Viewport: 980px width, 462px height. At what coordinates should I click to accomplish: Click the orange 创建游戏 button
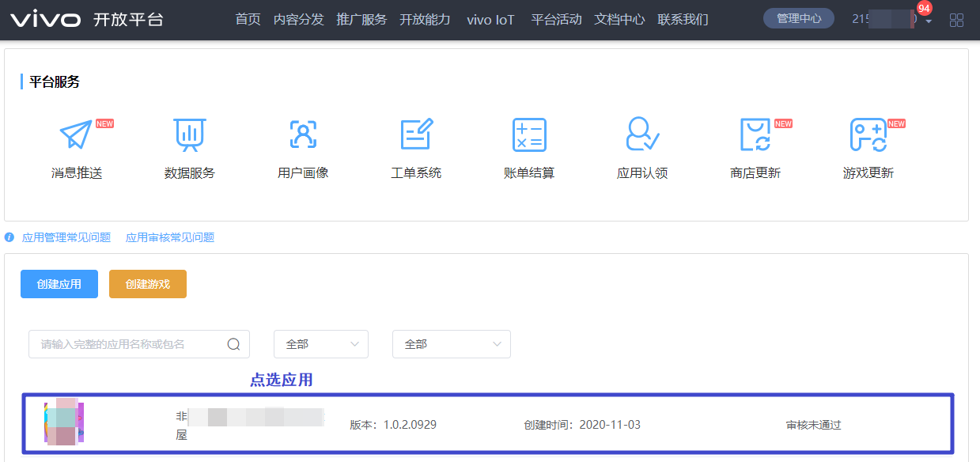pyautogui.click(x=148, y=284)
